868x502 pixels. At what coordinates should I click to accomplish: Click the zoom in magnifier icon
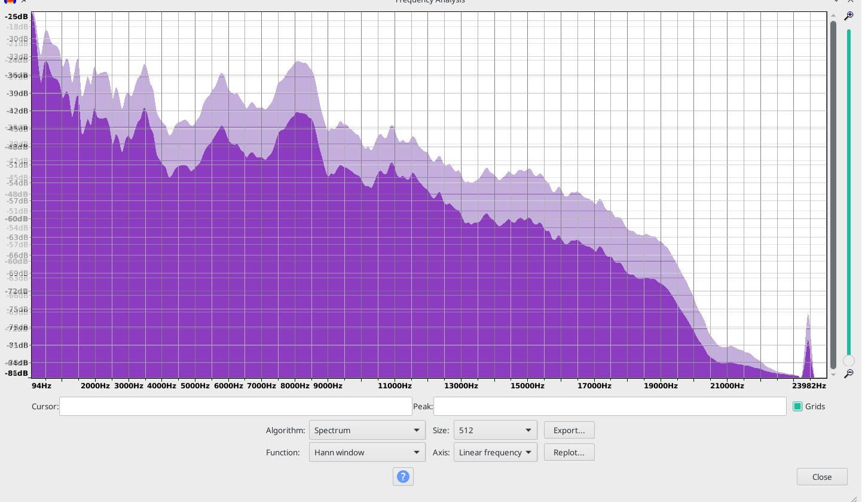(x=848, y=16)
